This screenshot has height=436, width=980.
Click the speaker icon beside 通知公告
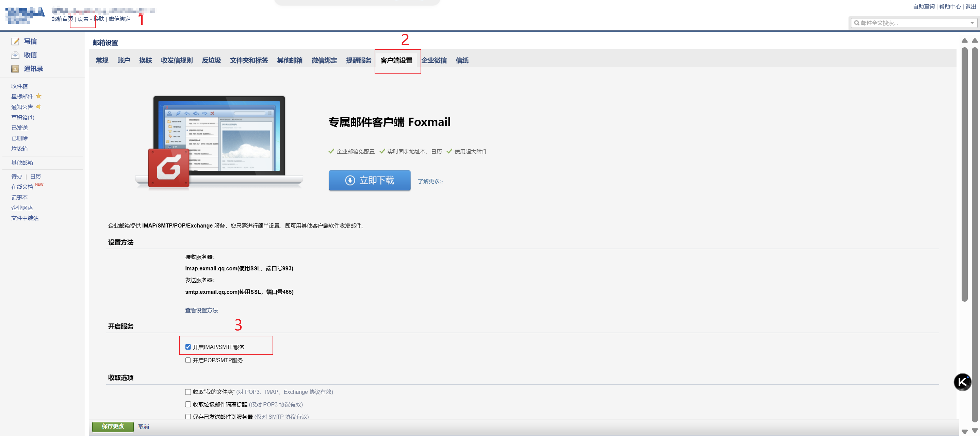(x=38, y=107)
